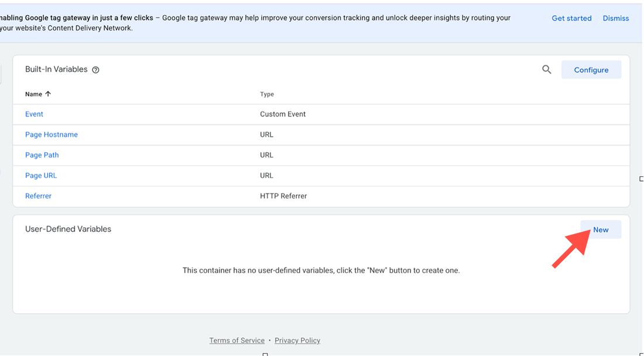
Task: Select the Referrer variable
Action: (39, 196)
